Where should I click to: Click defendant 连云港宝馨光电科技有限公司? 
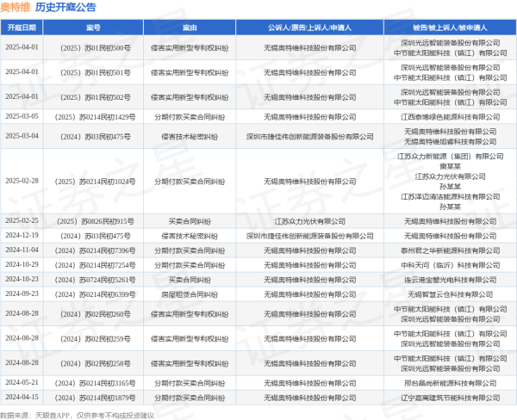point(450,280)
